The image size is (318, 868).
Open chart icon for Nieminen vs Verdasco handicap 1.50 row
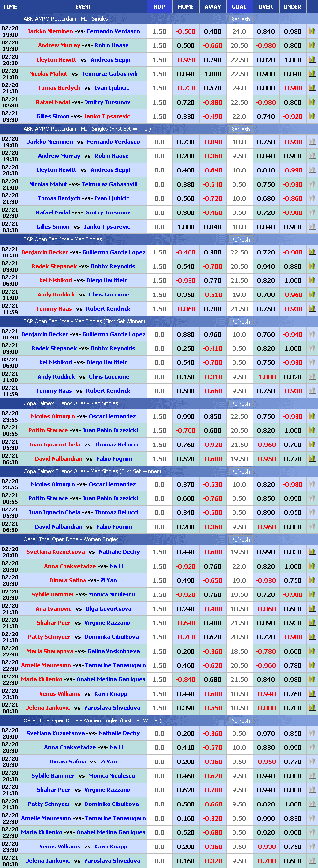point(312,31)
